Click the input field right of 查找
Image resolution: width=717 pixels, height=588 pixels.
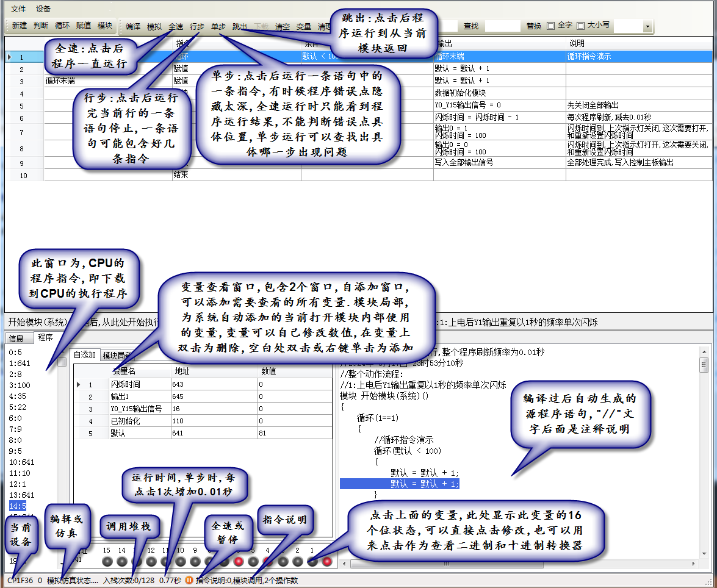[502, 26]
